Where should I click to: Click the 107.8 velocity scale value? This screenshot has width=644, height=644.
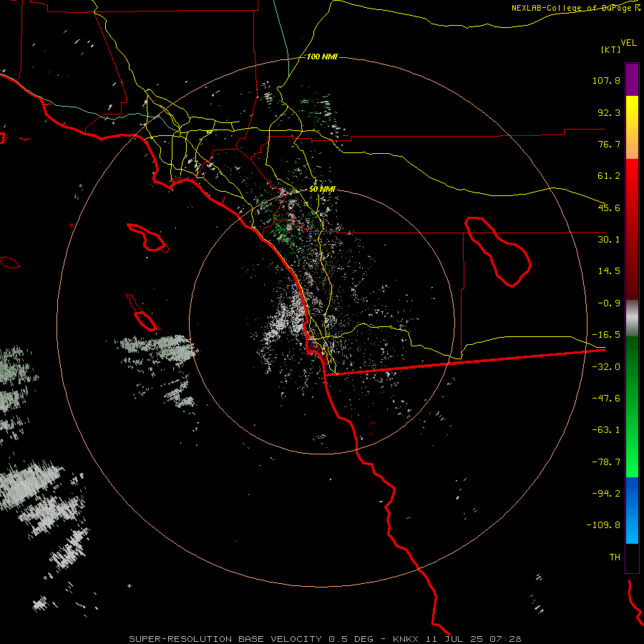[x=606, y=80]
